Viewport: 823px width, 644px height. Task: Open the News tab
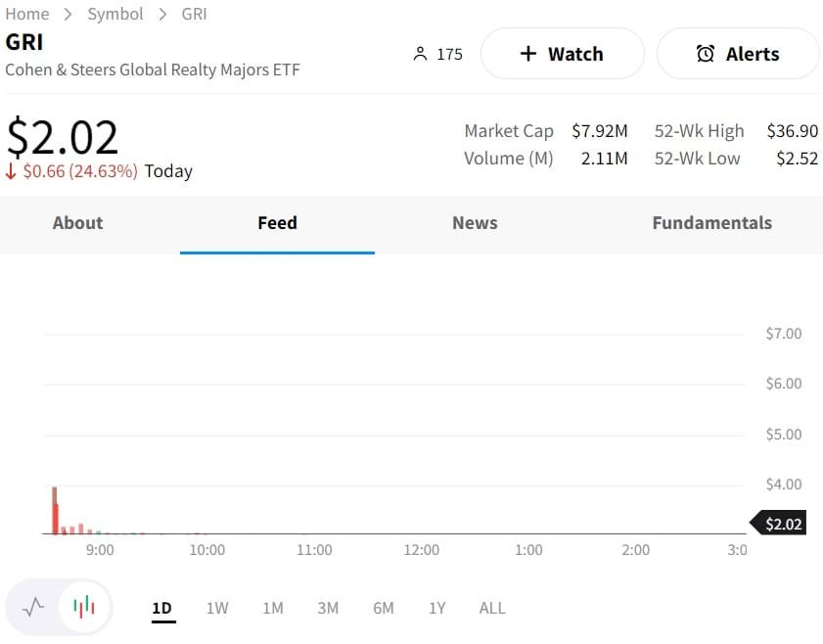[x=475, y=223]
